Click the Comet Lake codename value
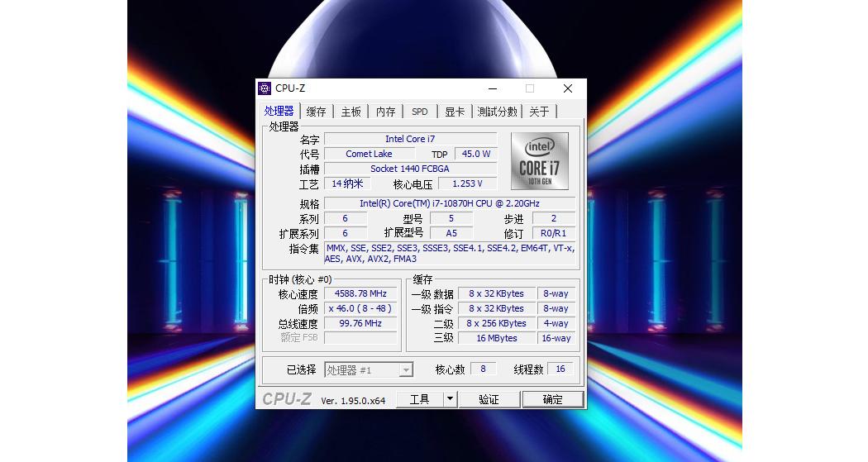868x462 pixels. point(369,154)
